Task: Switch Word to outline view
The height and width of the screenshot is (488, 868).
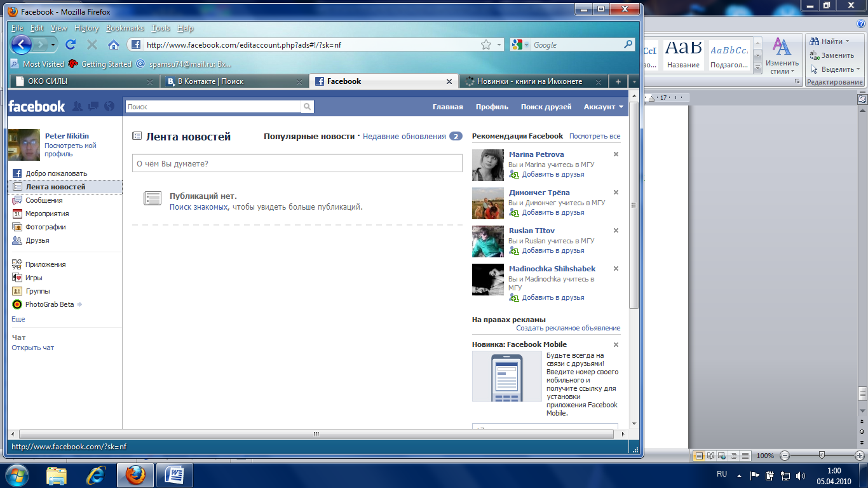Action: 734,456
